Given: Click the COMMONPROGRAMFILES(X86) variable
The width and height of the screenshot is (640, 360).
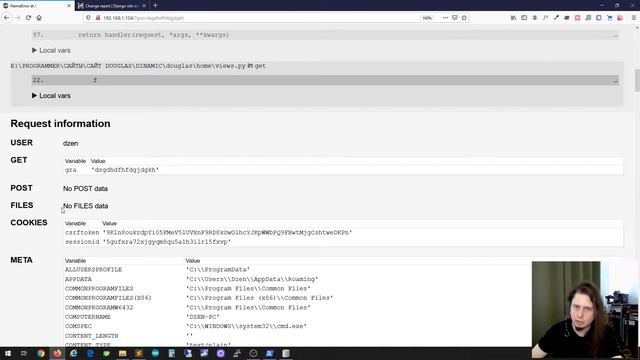Looking at the screenshot, I should click(108, 298).
